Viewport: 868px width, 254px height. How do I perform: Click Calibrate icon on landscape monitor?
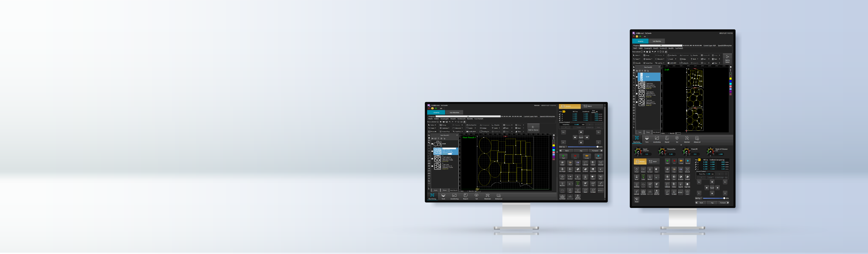585,163
